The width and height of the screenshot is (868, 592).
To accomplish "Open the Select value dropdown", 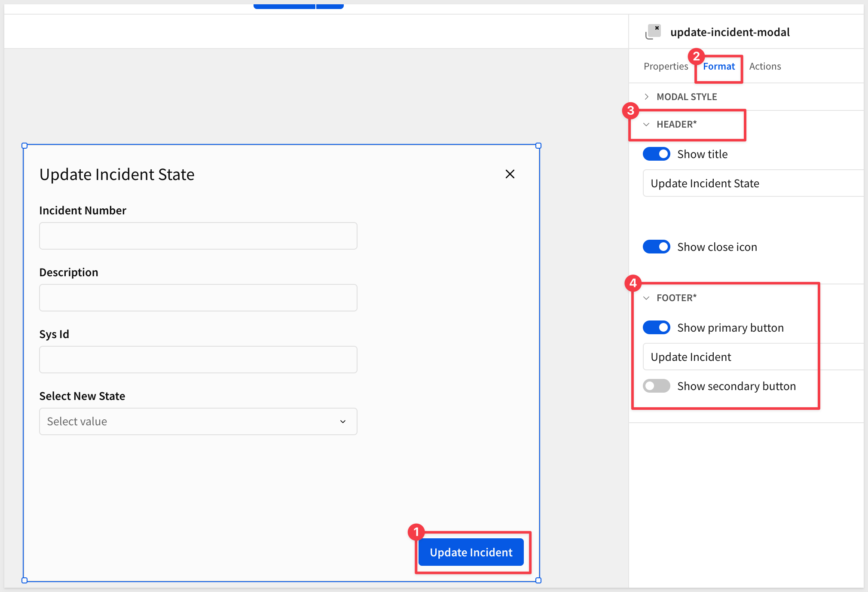I will pos(198,421).
